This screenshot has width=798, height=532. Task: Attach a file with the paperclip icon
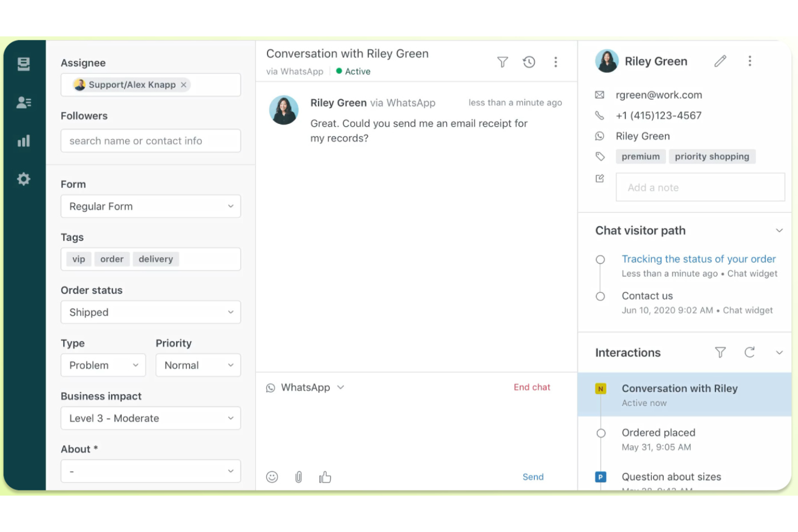tap(298, 477)
